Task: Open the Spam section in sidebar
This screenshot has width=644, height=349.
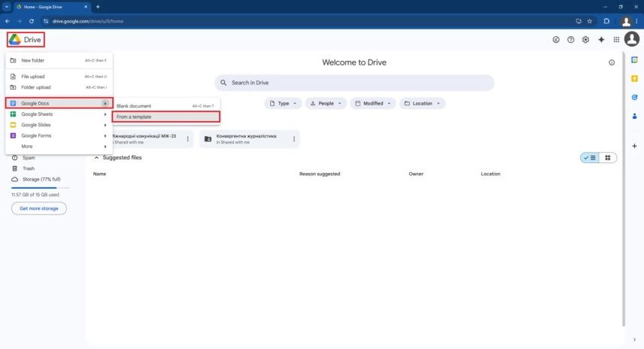Action: [29, 158]
